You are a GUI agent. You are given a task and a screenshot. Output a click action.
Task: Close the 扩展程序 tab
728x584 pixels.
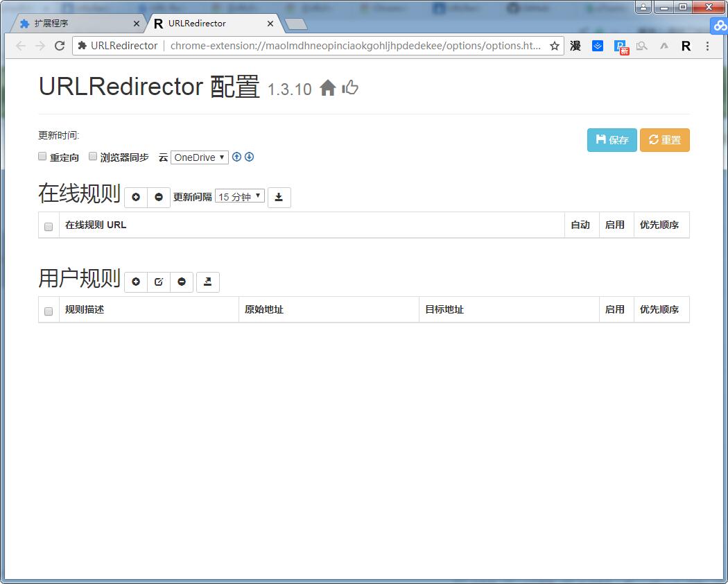pos(136,24)
